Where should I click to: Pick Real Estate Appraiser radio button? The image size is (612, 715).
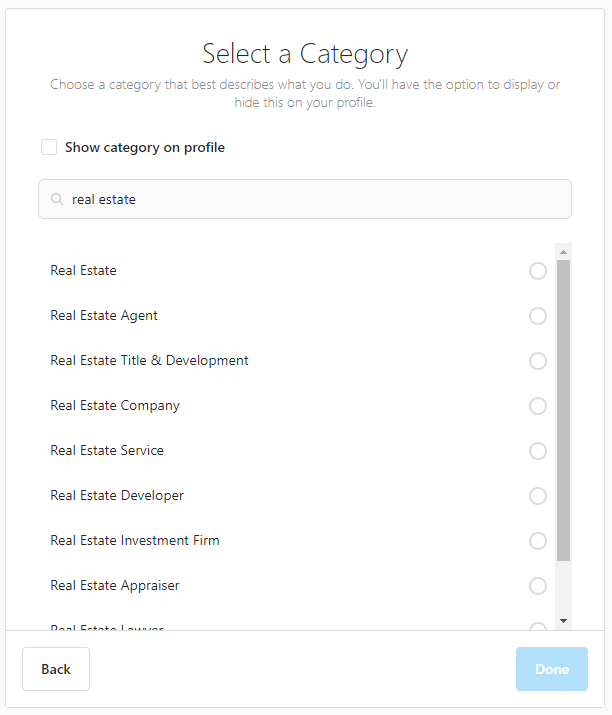click(538, 586)
